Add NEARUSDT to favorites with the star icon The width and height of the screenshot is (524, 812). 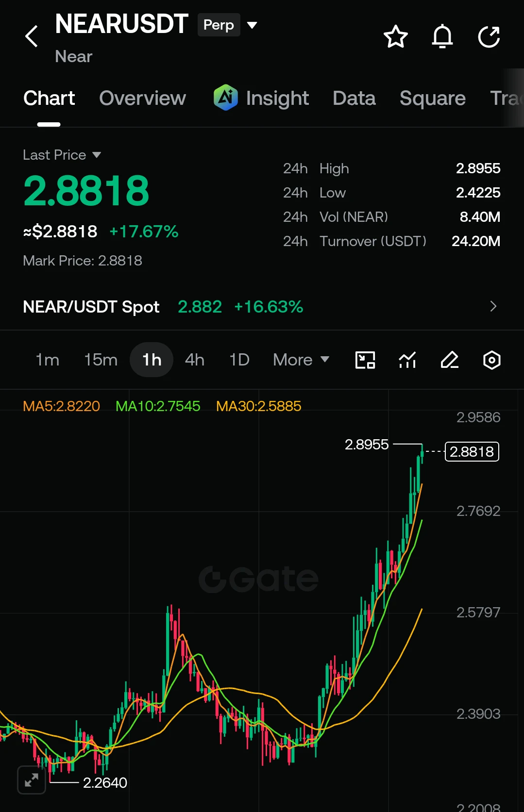395,36
